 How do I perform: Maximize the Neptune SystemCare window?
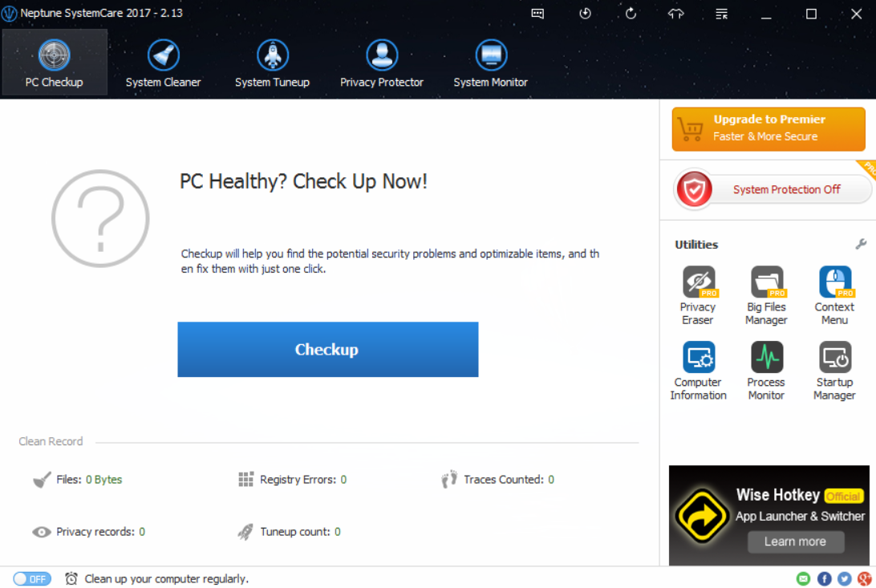pyautogui.click(x=811, y=14)
